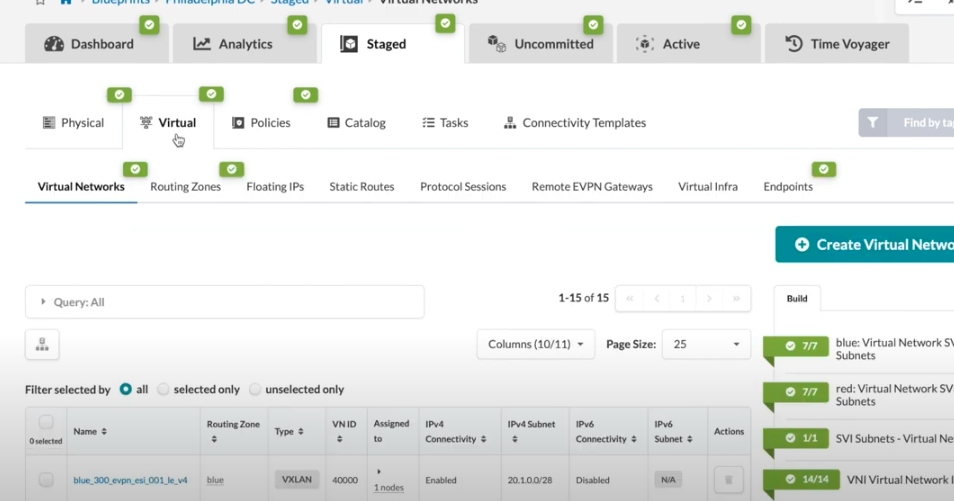Click the Physical server icon
This screenshot has width=954, height=501.
(x=49, y=123)
